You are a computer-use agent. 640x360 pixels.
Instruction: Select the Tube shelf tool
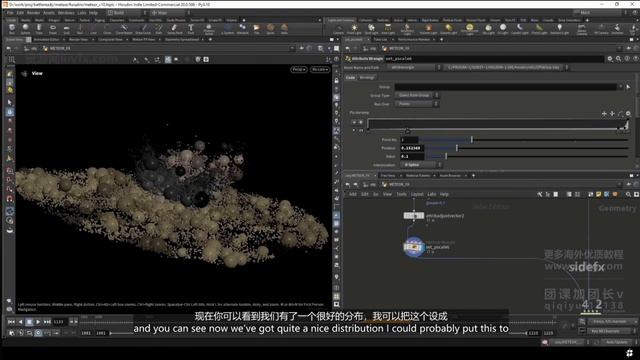click(x=39, y=29)
